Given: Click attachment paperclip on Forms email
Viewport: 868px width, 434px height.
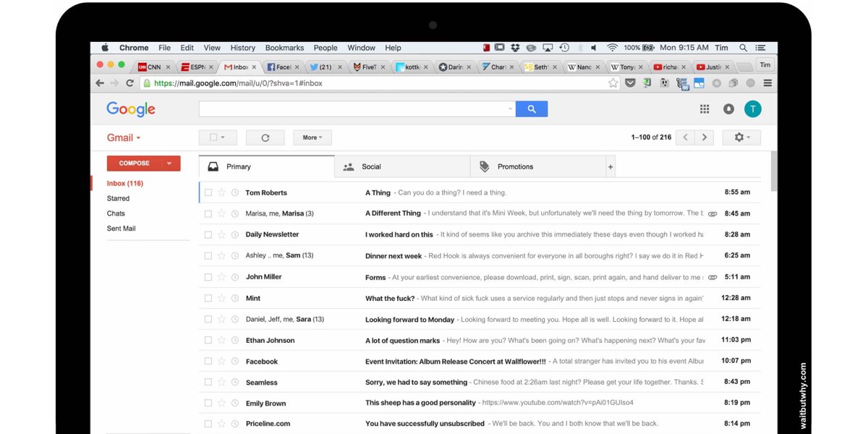Looking at the screenshot, I should (x=712, y=277).
